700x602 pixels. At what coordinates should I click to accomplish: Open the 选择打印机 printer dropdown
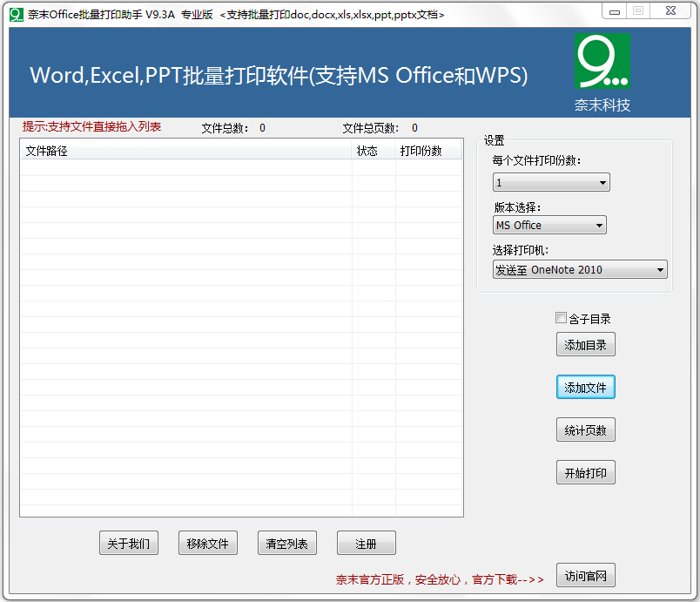pos(580,270)
